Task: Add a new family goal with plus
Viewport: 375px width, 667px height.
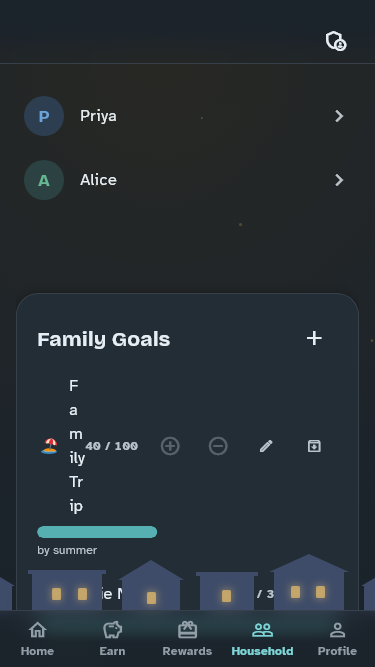Action: click(x=314, y=339)
